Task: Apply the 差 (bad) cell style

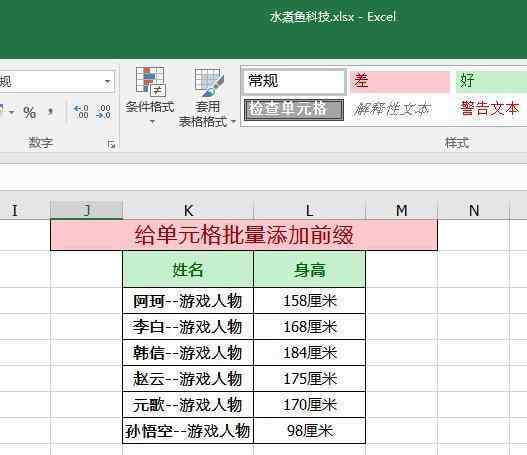Action: click(x=399, y=81)
